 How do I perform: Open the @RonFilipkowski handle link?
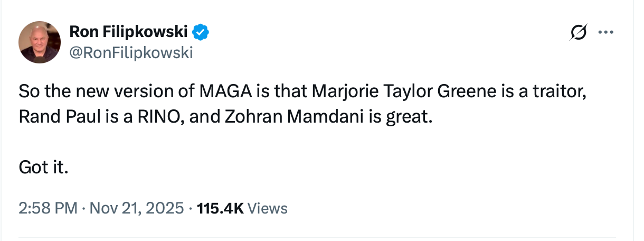click(131, 52)
